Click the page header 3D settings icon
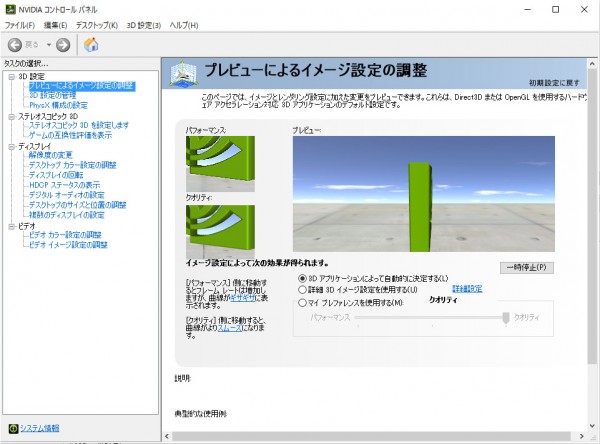600x444 pixels. click(184, 73)
